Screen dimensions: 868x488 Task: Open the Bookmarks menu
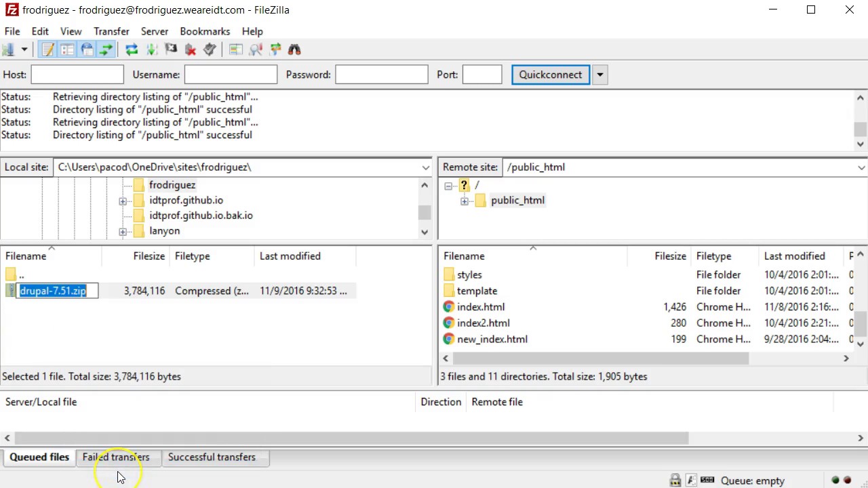pos(205,31)
